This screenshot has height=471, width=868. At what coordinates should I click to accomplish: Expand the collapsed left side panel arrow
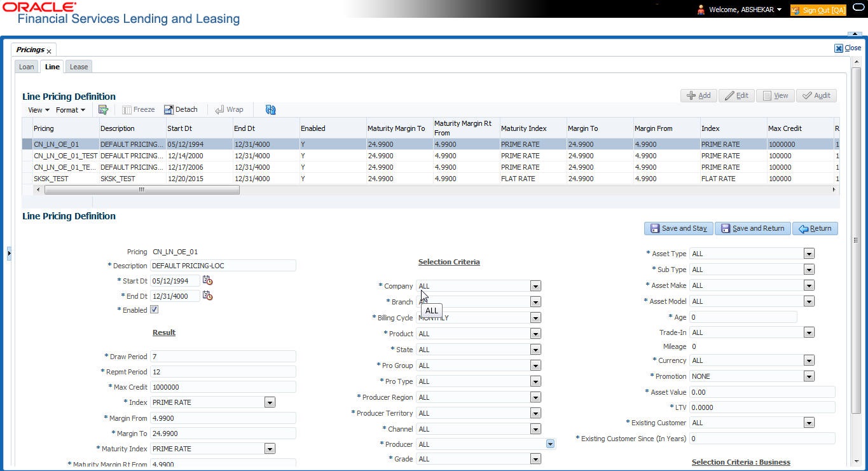(9, 254)
